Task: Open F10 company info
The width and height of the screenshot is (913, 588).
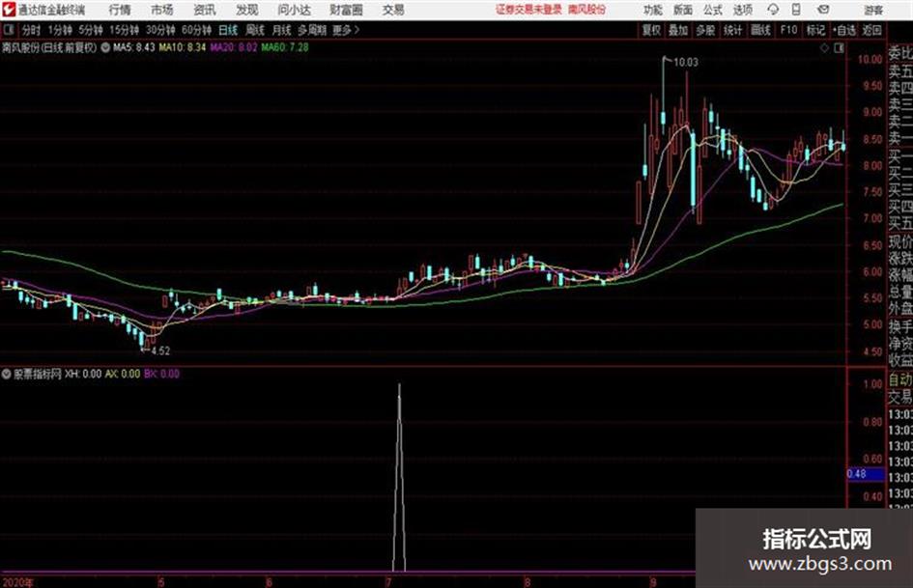Action: pyautogui.click(x=788, y=30)
